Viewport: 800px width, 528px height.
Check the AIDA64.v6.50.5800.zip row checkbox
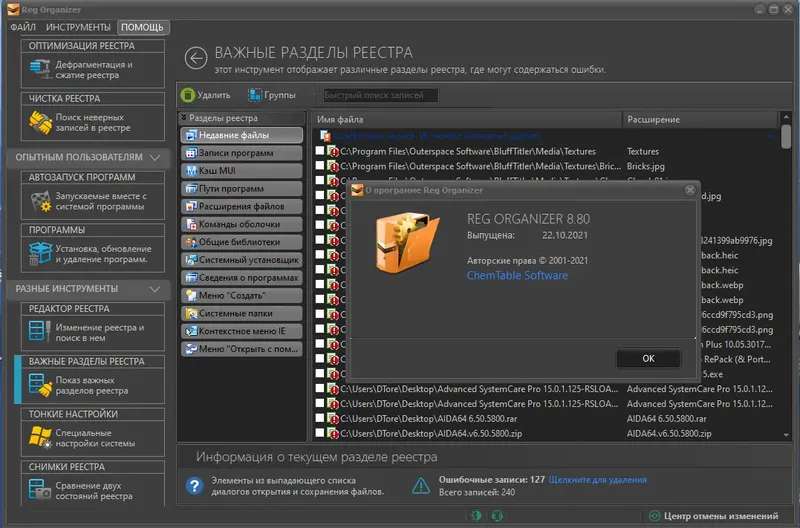[x=320, y=433]
